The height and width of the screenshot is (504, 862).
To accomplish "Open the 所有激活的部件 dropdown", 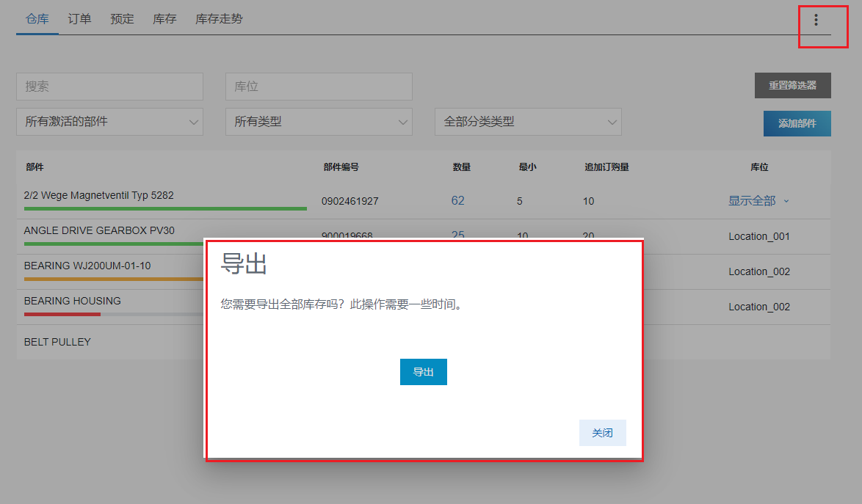I will (109, 122).
